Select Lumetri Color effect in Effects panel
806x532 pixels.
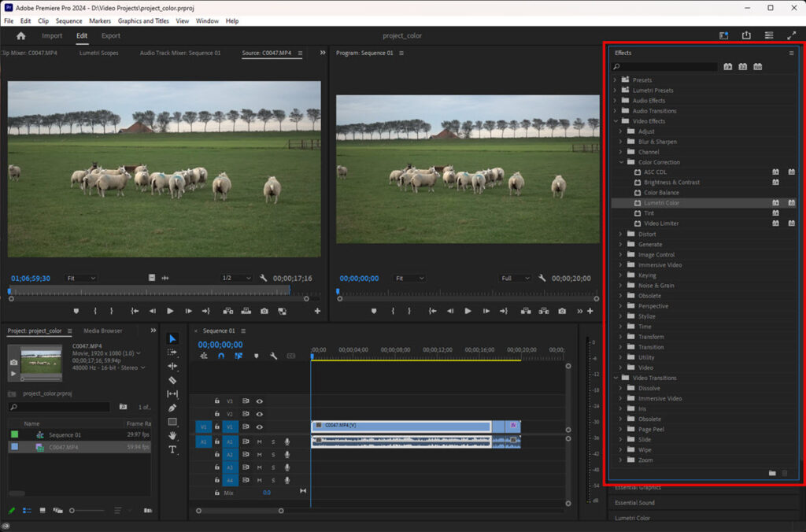coord(661,203)
